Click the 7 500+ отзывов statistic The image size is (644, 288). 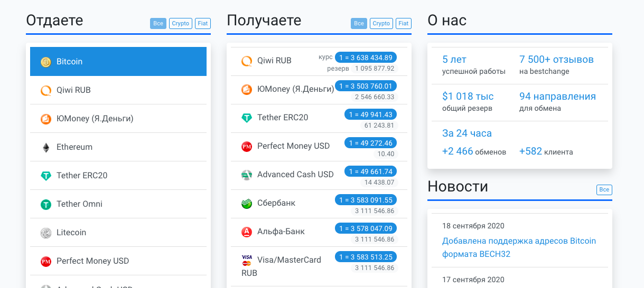(556, 65)
